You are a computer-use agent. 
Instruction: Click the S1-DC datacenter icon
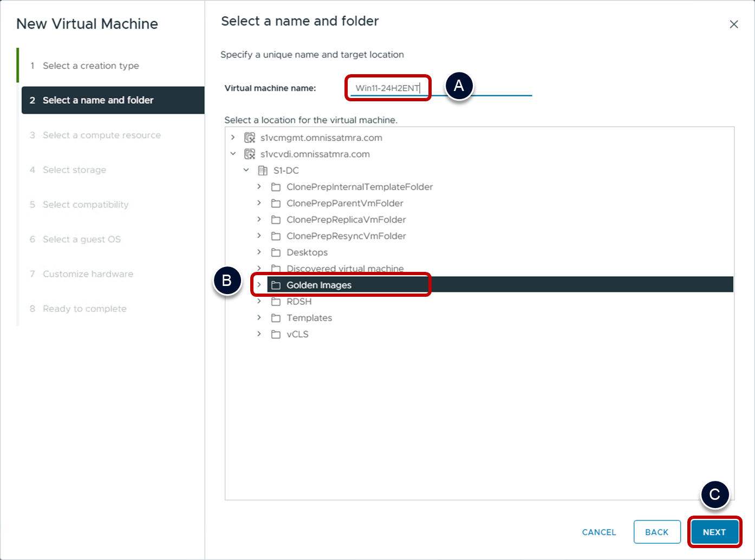click(263, 171)
